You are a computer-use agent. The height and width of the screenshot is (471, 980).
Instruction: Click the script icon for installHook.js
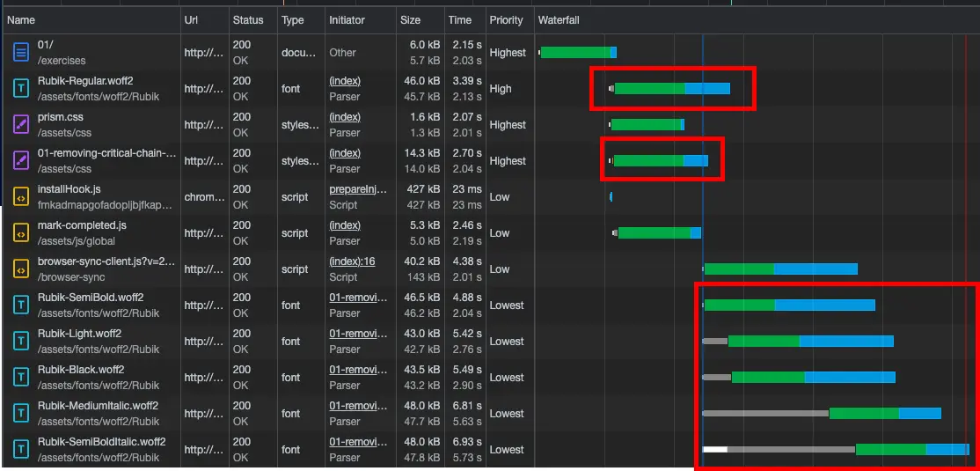click(21, 197)
